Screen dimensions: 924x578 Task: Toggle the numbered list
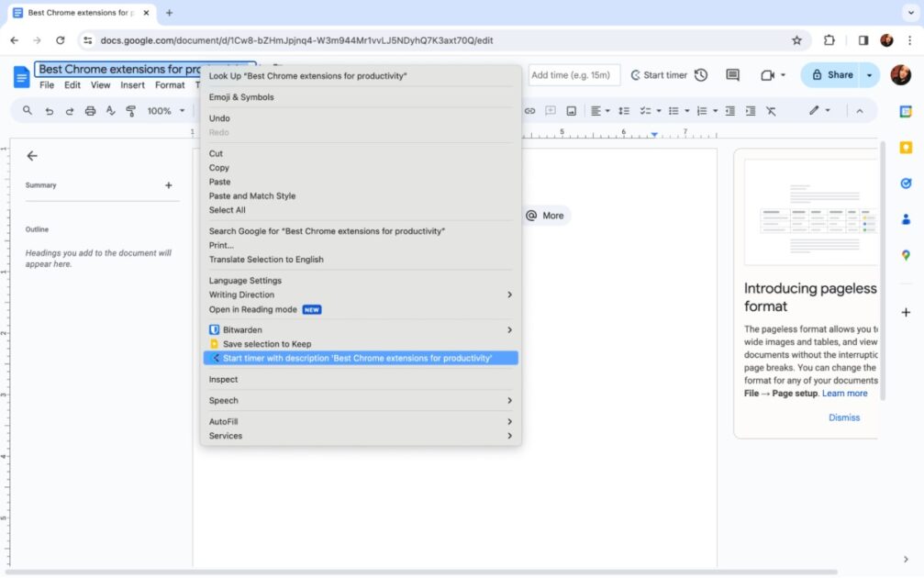tap(703, 110)
